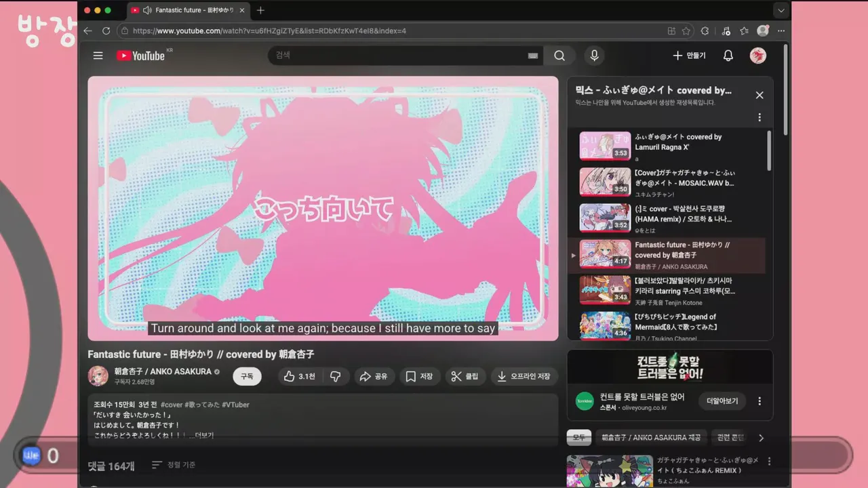Select the 朝倉杏子 / ANKO ASAKURA 제공 chip
Image resolution: width=868 pixels, height=488 pixels.
click(652, 438)
